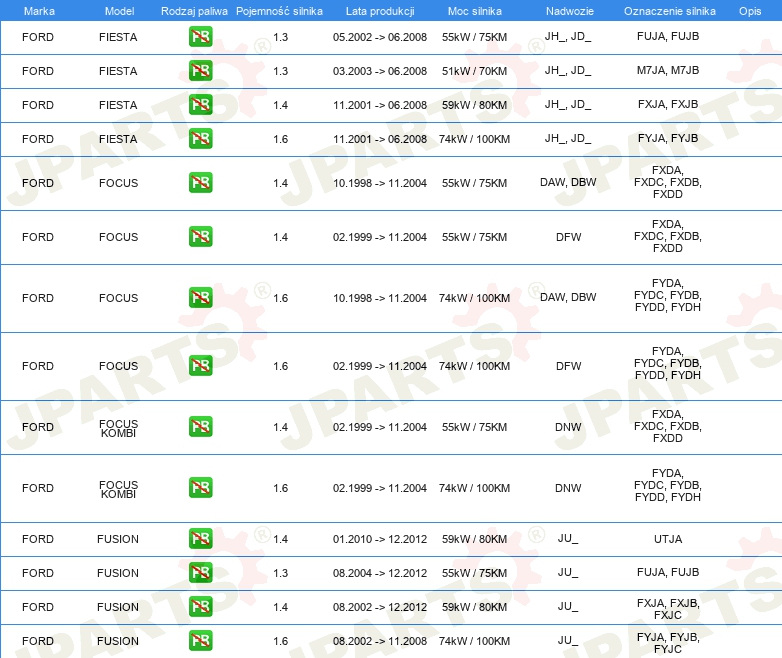This screenshot has width=782, height=658.
Task: Click the 10.1998 -> 11.2004 date in Focus 1.4 row
Action: click(x=380, y=183)
